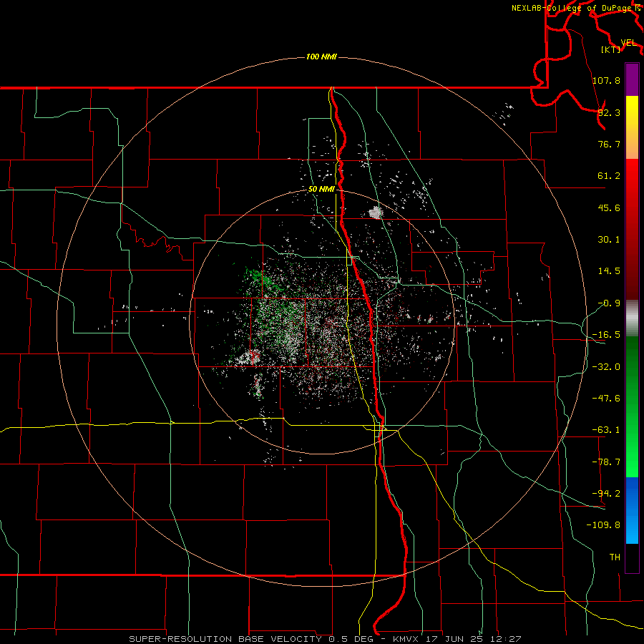
Task: Select the 50 NMI range ring label
Action: (x=321, y=189)
